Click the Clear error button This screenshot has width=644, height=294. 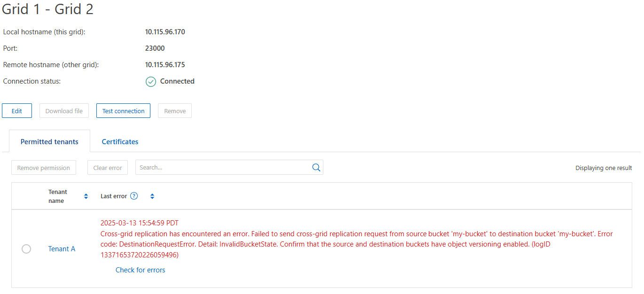click(x=108, y=168)
